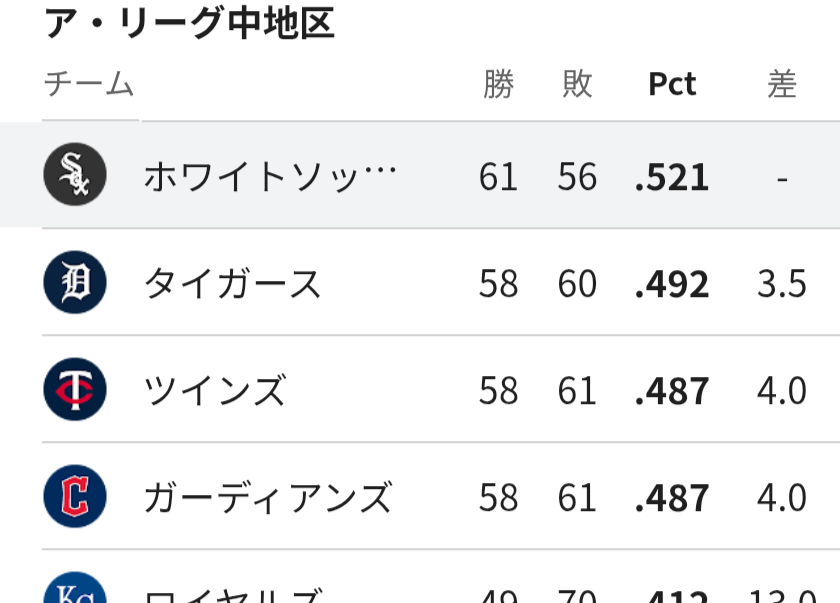Select the ガーディアンズ team name
Image resolution: width=840 pixels, height=603 pixels.
[268, 498]
